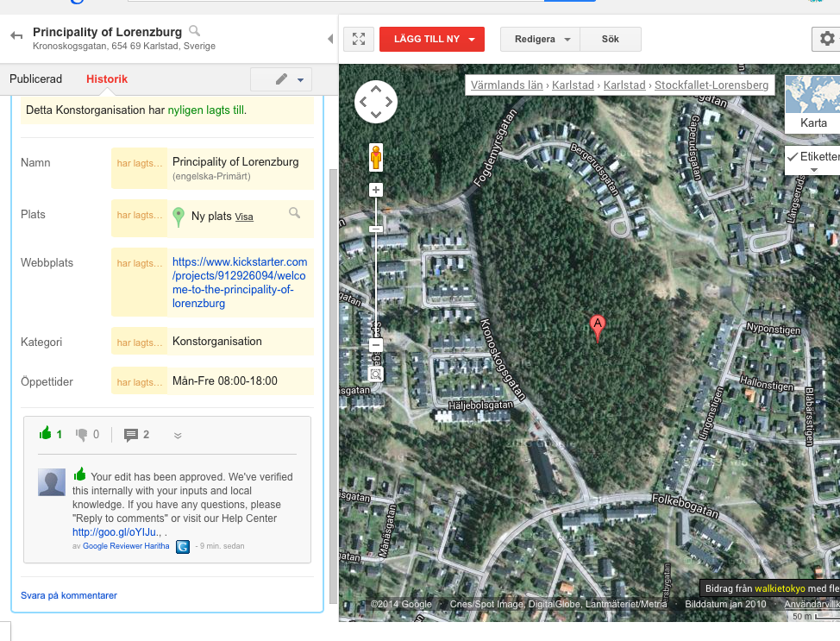Click the Visa link next to Ny plats

coord(244,217)
